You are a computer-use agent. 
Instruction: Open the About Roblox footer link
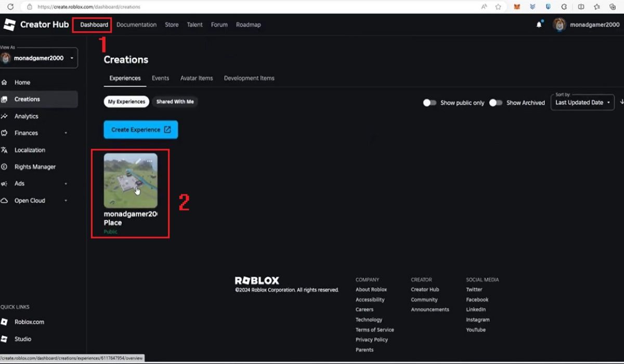pos(371,290)
